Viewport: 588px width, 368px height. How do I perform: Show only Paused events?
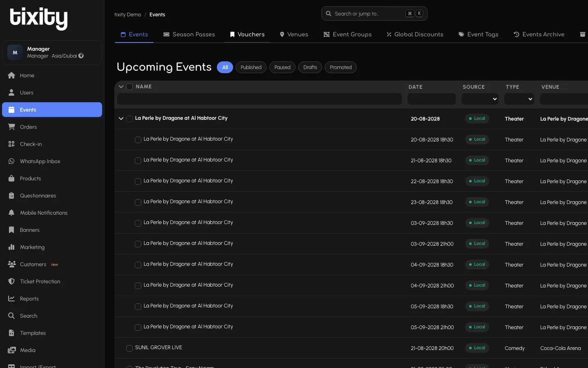click(282, 67)
